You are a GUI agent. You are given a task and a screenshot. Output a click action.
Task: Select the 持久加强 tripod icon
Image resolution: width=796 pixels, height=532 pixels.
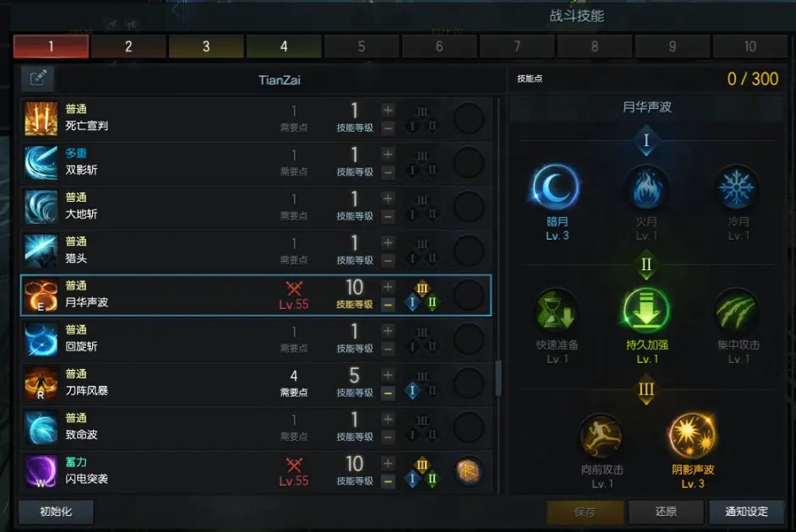point(646,311)
